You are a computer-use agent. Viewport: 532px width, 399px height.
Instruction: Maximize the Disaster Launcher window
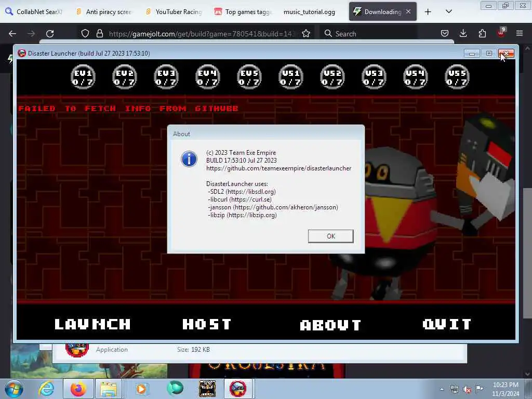point(489,54)
